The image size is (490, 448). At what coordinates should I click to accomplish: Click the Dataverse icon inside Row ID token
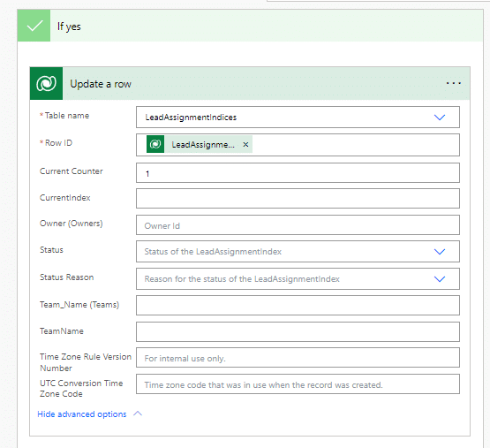tap(155, 144)
